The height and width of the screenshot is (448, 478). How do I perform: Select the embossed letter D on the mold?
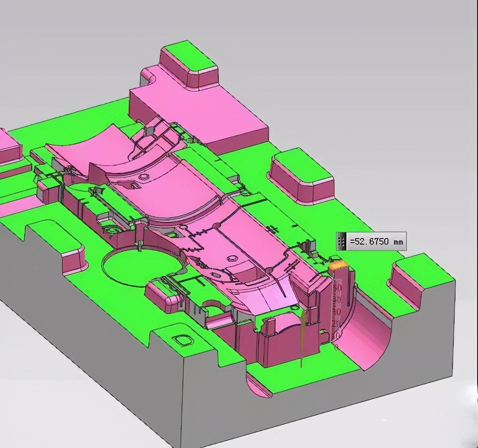183,340
